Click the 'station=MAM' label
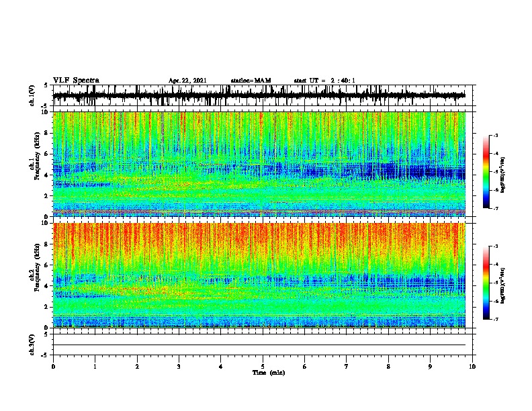The width and height of the screenshot is (532, 411). (x=251, y=81)
